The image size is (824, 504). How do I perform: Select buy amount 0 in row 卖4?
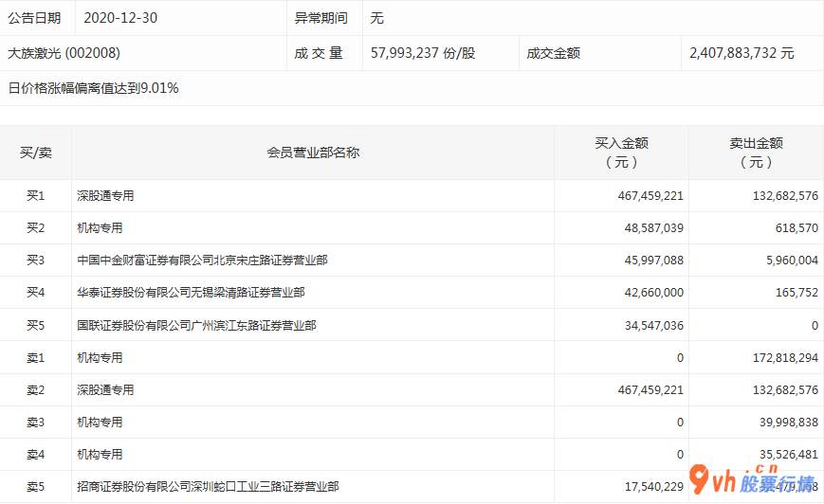pos(680,454)
